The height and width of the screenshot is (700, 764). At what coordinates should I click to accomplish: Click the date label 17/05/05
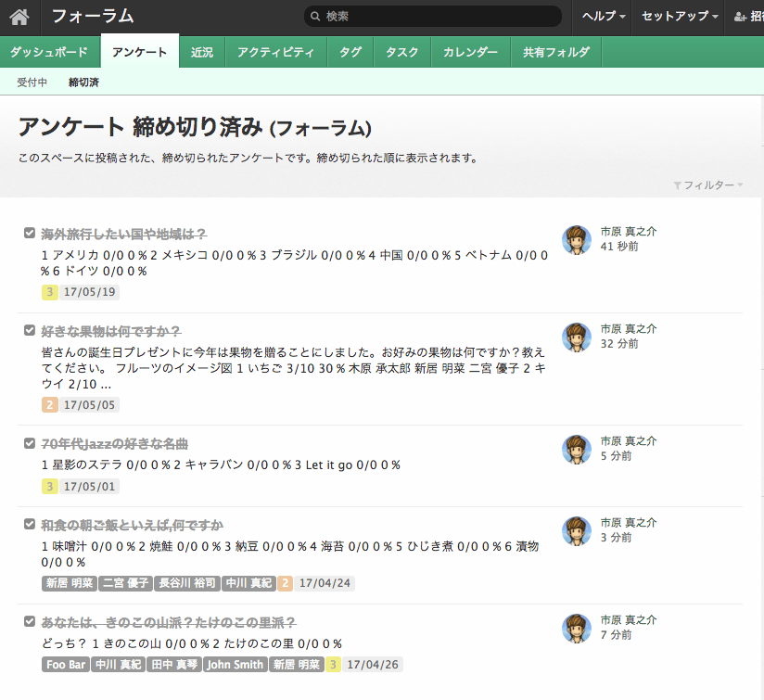click(x=90, y=405)
